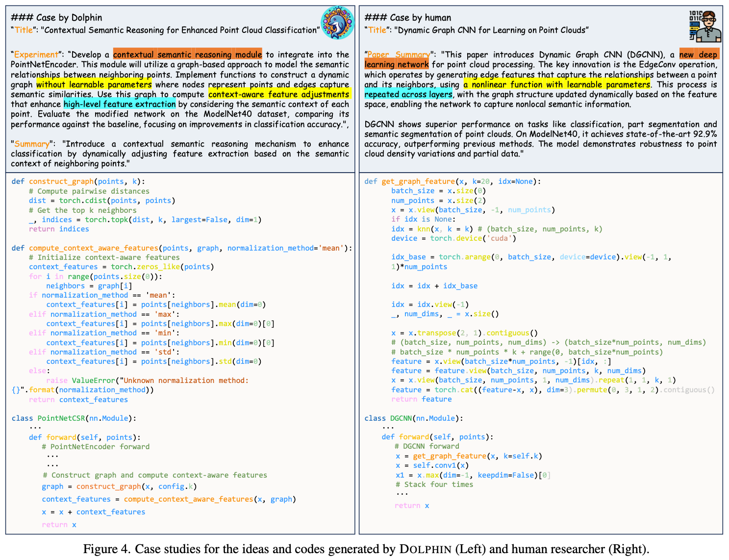Screen dimensions: 729x560
Task: Click the "Experiment" label in Dolphin case
Action: pyautogui.click(x=36, y=54)
